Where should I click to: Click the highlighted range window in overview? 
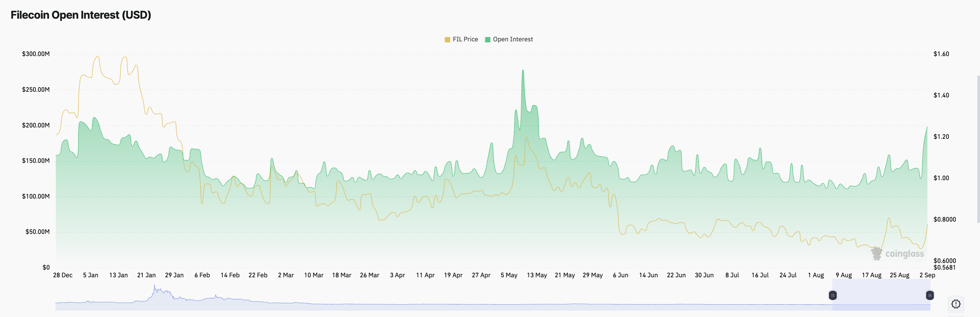881,295
